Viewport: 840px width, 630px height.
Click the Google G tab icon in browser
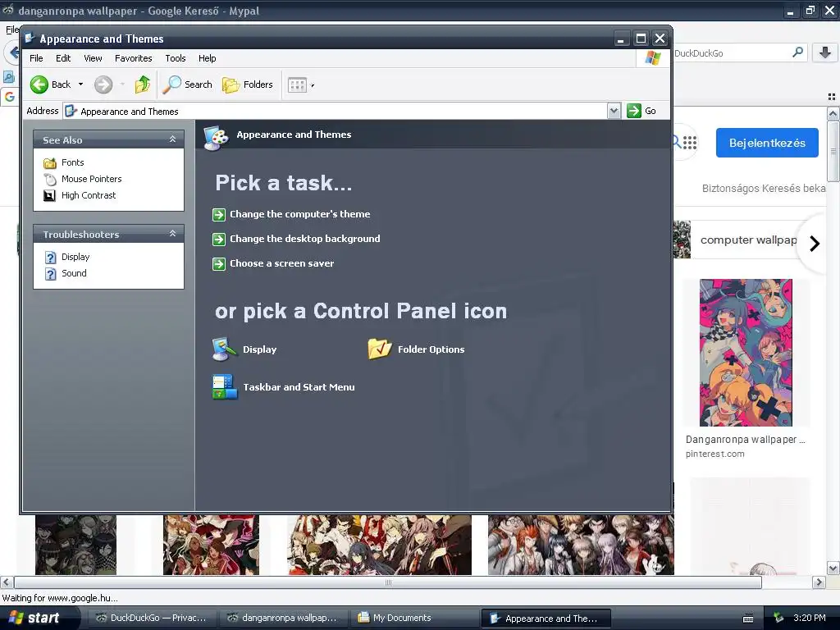(x=10, y=97)
